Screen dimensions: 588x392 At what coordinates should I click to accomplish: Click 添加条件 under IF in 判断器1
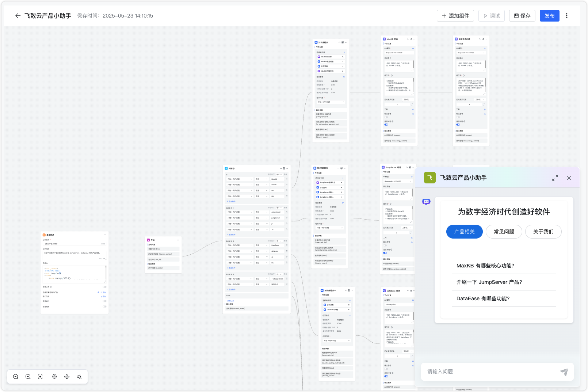[231, 201]
